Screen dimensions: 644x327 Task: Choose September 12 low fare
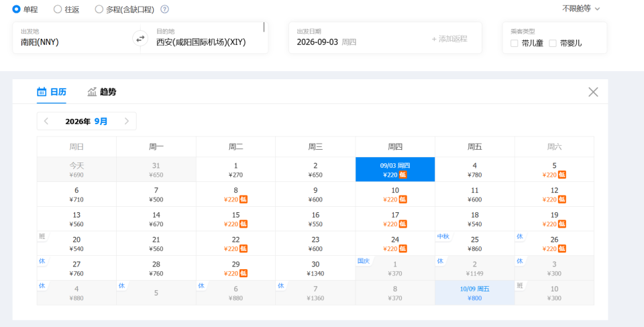(x=555, y=194)
